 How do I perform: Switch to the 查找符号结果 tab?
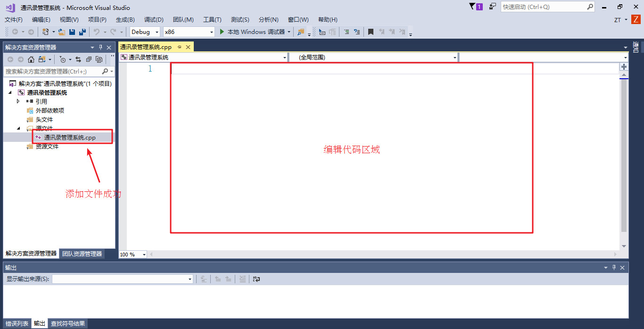coord(68,324)
